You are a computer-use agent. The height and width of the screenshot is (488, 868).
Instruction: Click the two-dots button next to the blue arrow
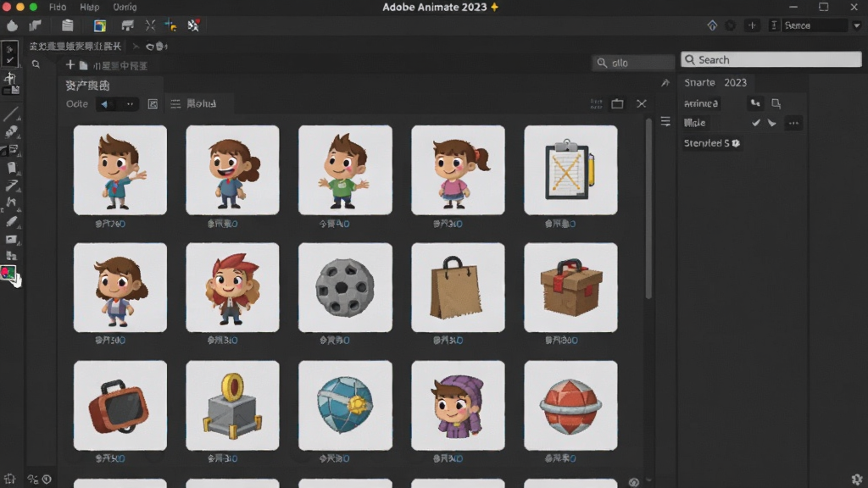130,104
